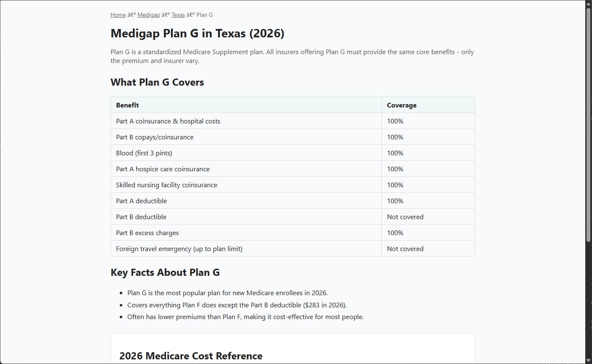Click the scrollbar down arrow

[x=588, y=360]
